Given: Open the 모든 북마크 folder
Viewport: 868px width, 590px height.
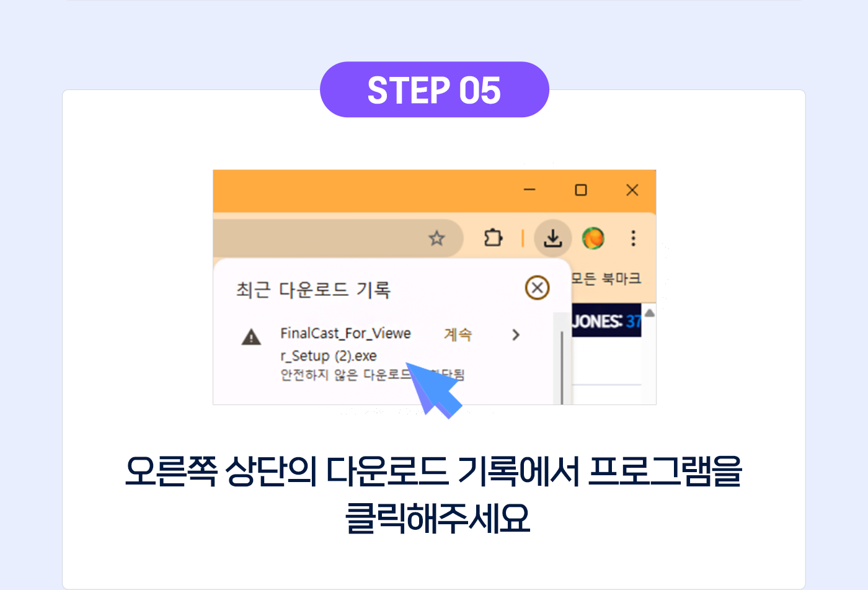Looking at the screenshot, I should tap(606, 279).
